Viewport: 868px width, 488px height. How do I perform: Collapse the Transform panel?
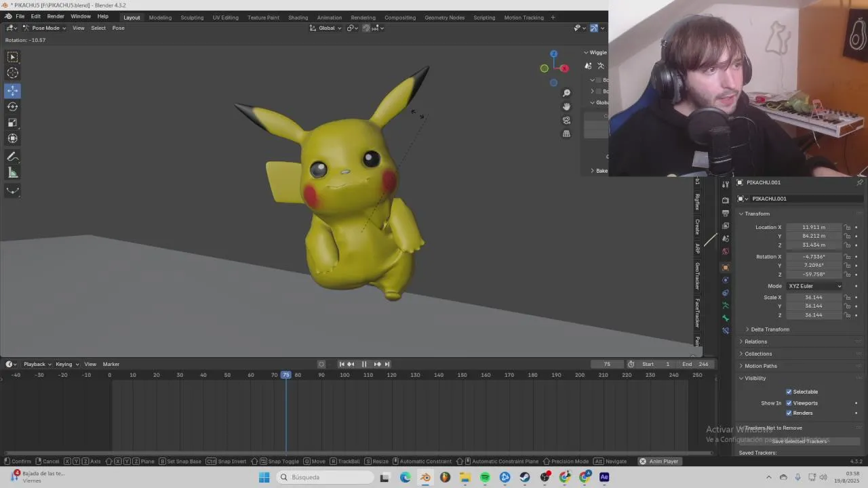[757, 213]
